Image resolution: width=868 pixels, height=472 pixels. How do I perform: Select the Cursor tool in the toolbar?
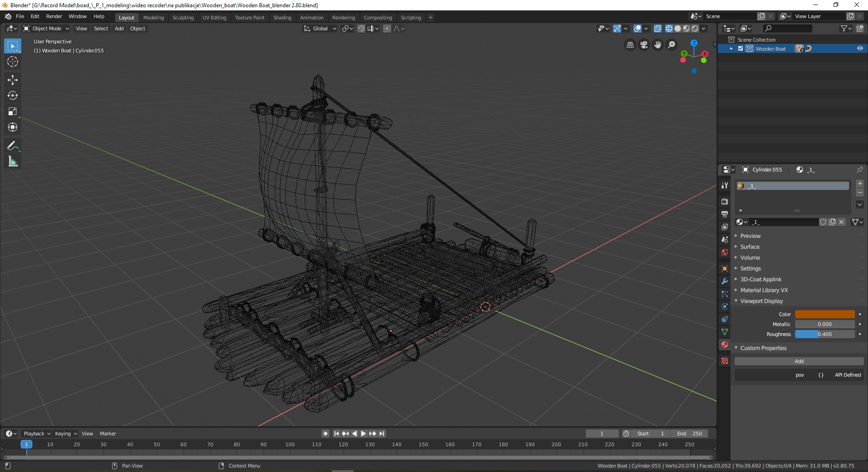click(x=13, y=62)
